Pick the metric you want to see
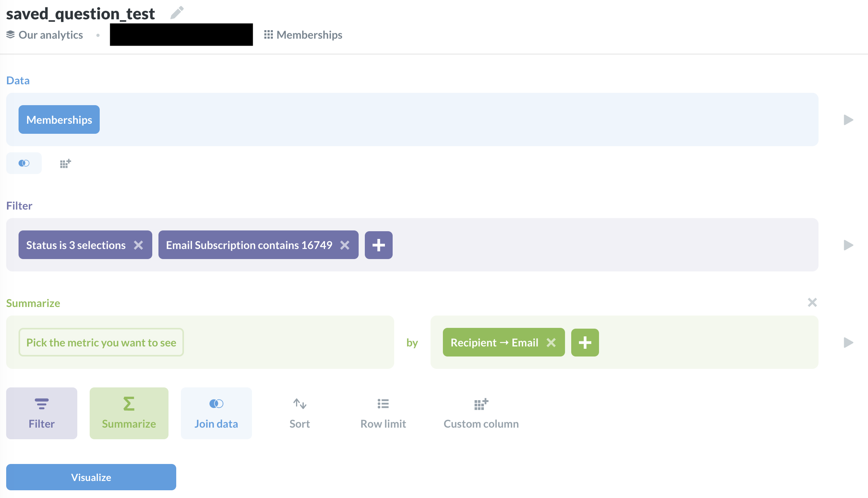The image size is (868, 498). click(101, 343)
